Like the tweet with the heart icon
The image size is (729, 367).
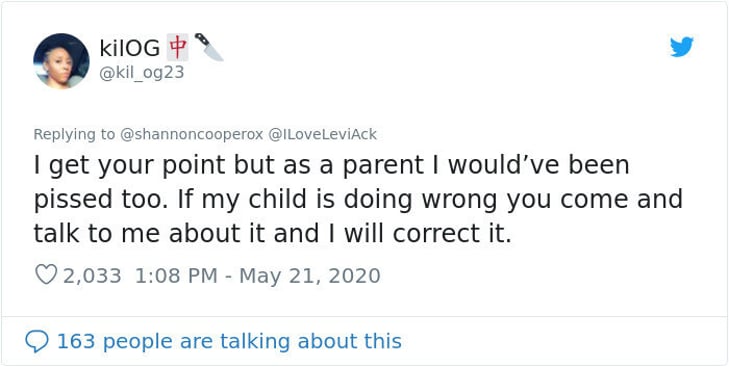click(x=46, y=275)
